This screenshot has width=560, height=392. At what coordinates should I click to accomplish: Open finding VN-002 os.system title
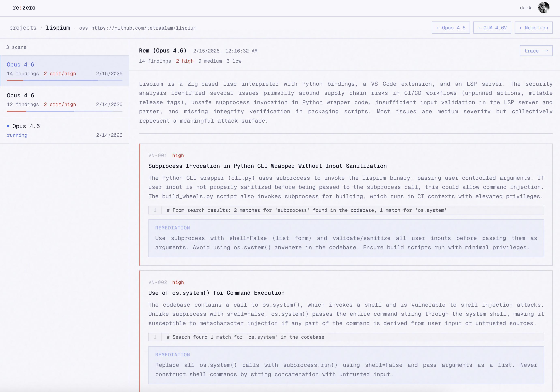216,293
